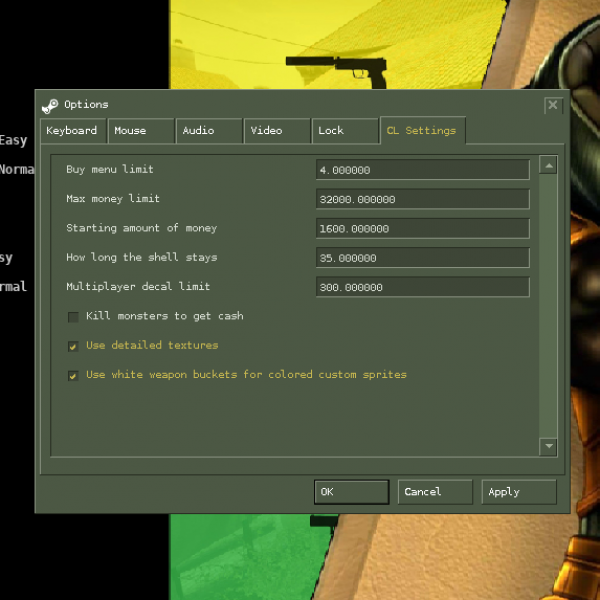Select the Audio tab
The height and width of the screenshot is (600, 600).
pyautogui.click(x=209, y=131)
